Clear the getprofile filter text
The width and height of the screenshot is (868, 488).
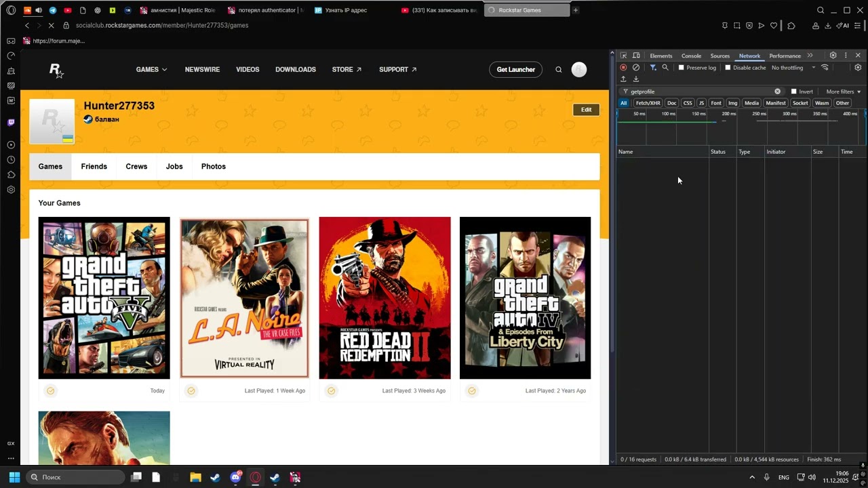[x=777, y=91]
